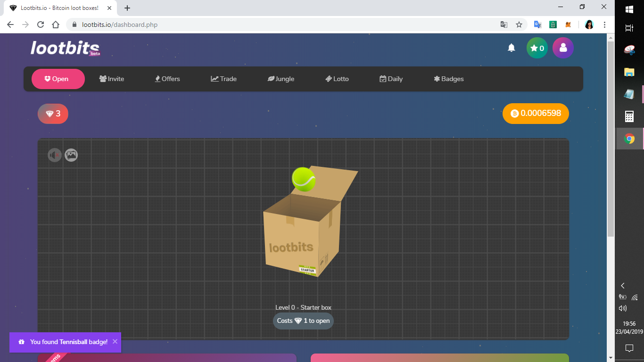Select the Open tab in navigation
The image size is (644, 362).
coord(58,79)
